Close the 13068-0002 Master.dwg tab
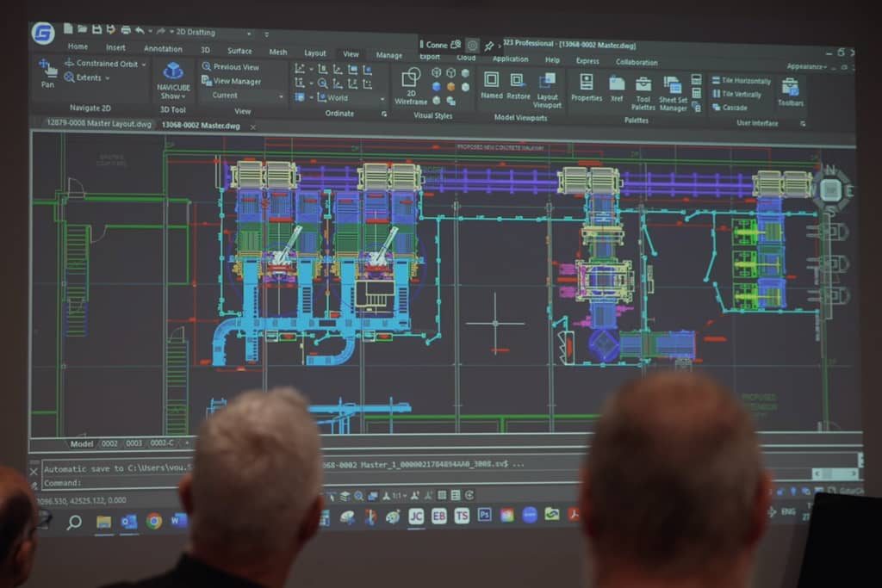The width and height of the screenshot is (882, 588). 253,127
